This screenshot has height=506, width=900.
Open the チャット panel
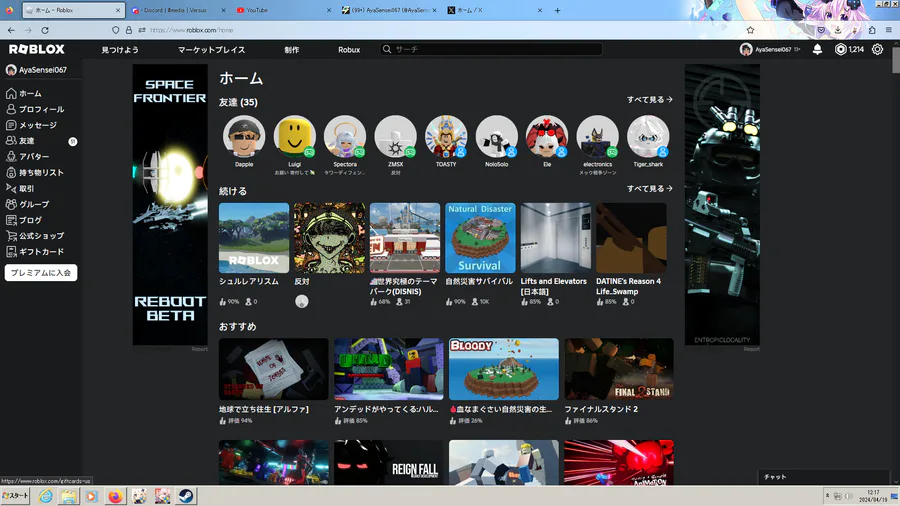coord(824,477)
